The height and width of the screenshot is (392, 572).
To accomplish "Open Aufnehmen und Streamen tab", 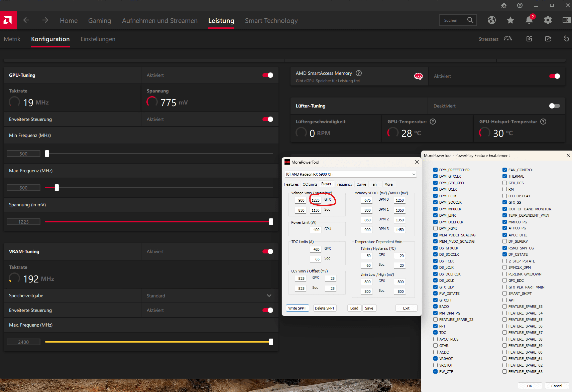I will [x=160, y=20].
